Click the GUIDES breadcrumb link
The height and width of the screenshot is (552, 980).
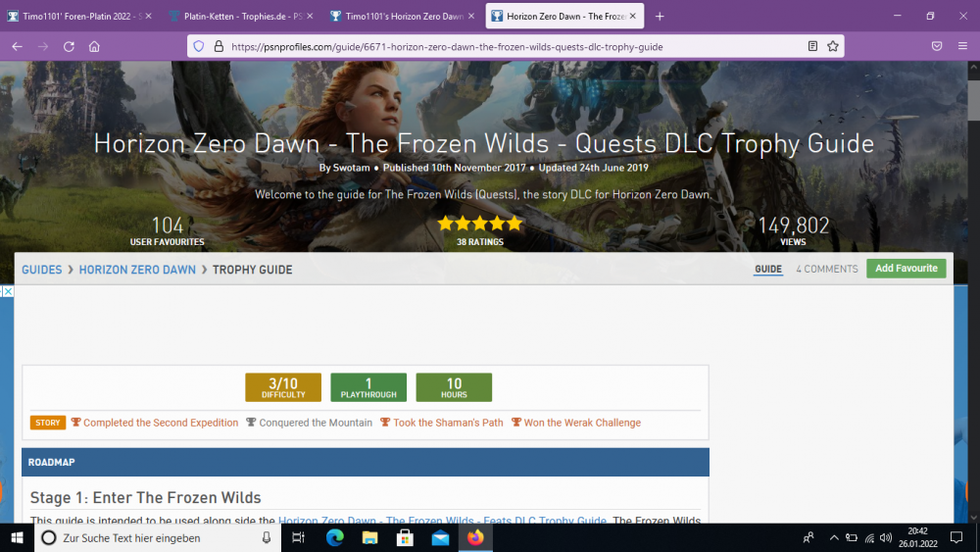coord(41,270)
